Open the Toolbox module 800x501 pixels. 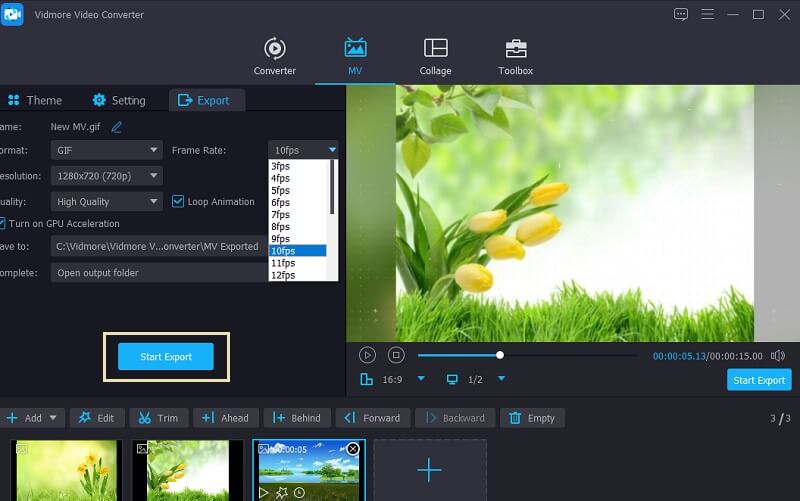pos(515,57)
